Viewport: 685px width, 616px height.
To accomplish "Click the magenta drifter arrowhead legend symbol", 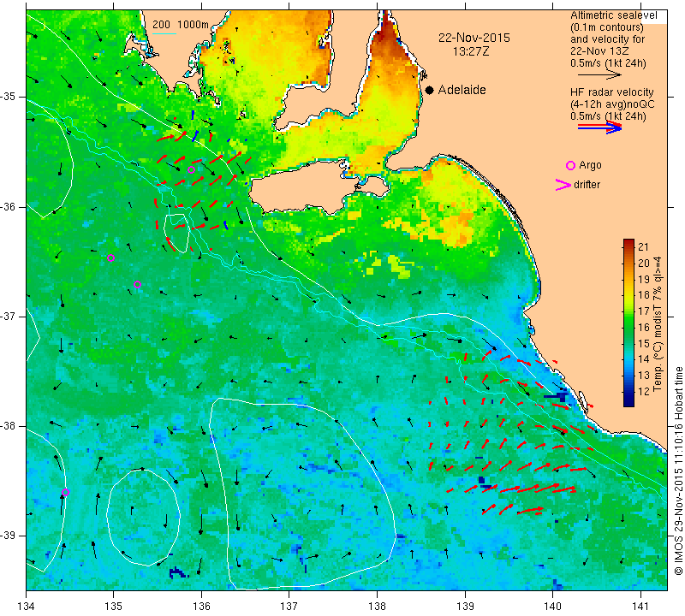I will [563, 185].
